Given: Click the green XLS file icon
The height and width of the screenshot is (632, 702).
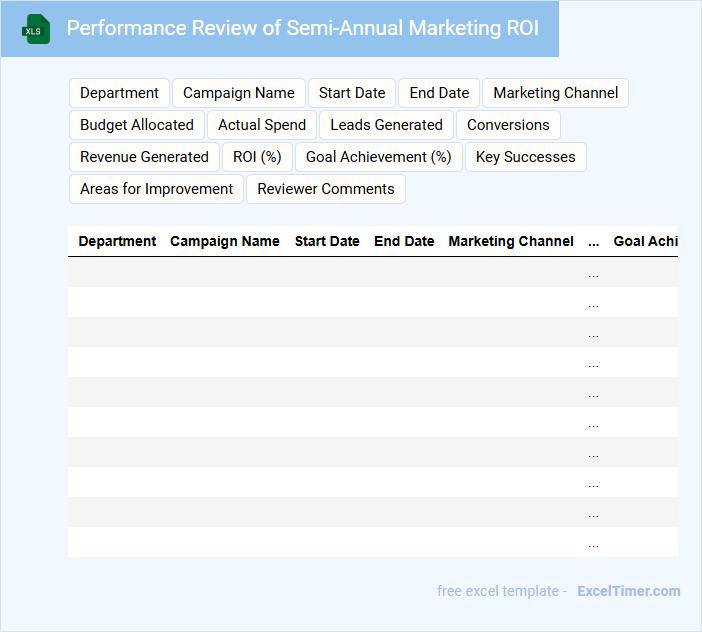Looking at the screenshot, I should (37, 29).
